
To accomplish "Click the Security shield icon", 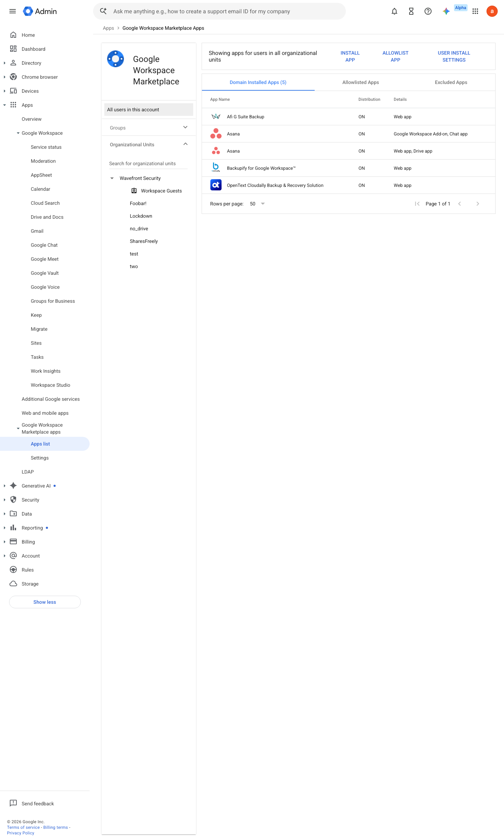I will [13, 500].
